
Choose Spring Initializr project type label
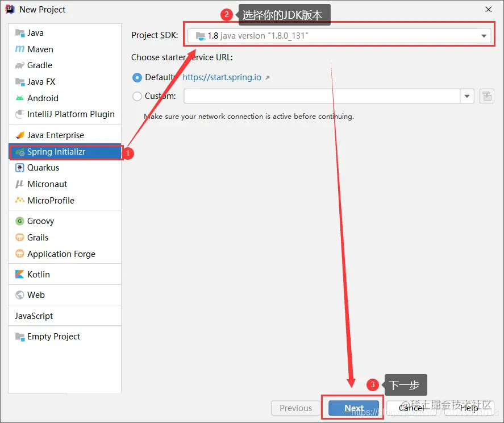click(x=56, y=152)
